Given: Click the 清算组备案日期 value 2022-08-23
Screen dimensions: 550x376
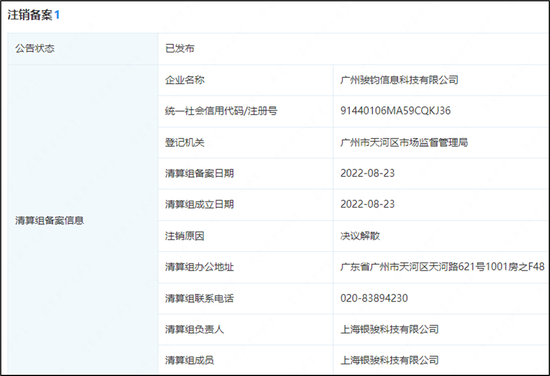Looking at the screenshot, I should [x=367, y=173].
